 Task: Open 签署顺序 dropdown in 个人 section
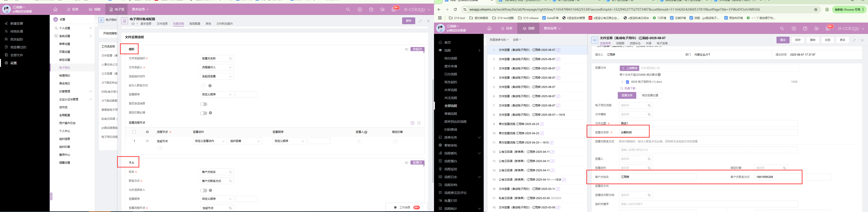217,199
